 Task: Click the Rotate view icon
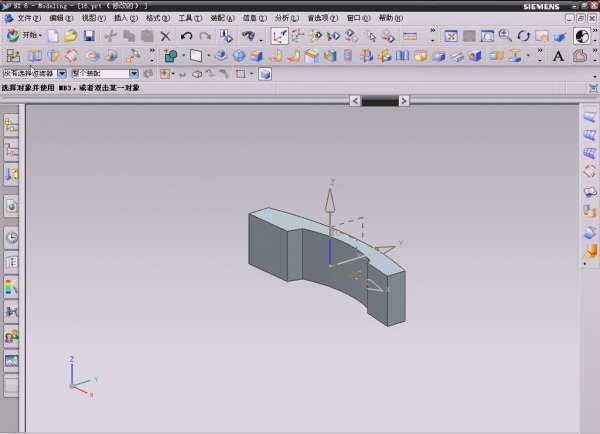tap(523, 36)
